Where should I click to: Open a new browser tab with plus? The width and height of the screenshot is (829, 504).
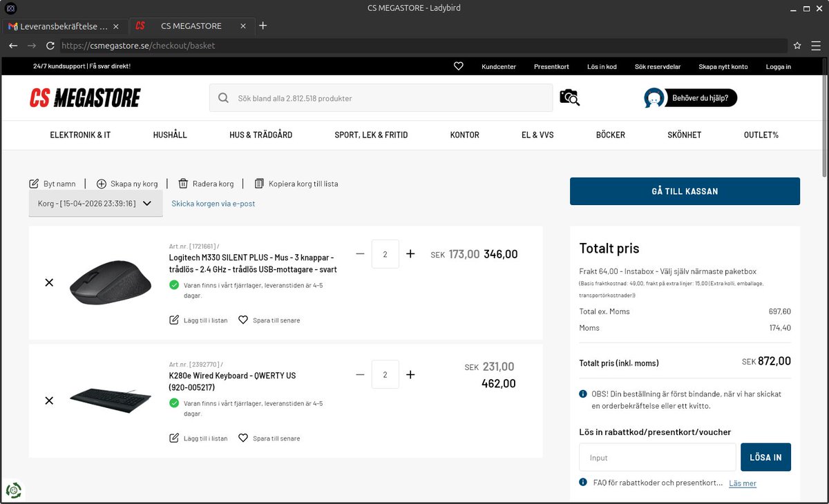click(x=263, y=26)
